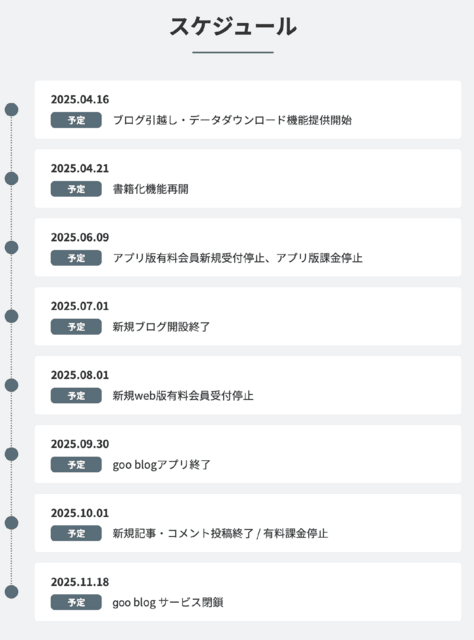The height and width of the screenshot is (640, 474).
Task: Click the timeline dot for 2025.07.01
Action: coord(11,316)
